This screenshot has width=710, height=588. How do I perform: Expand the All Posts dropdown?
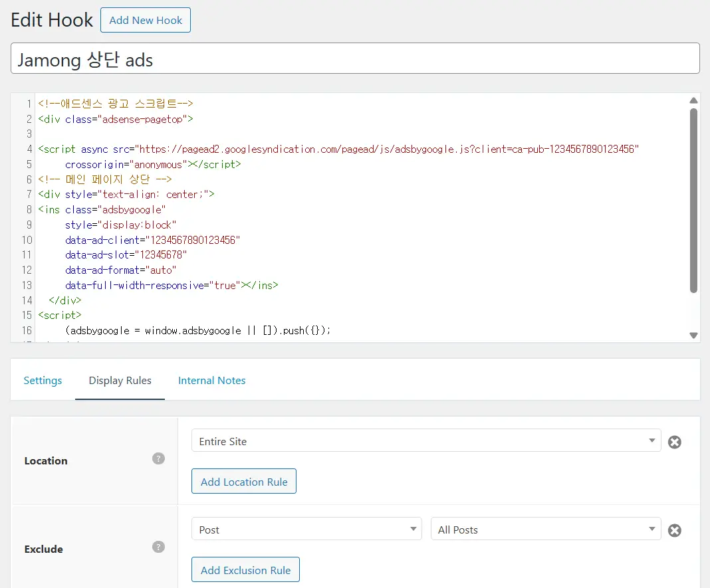tap(546, 530)
